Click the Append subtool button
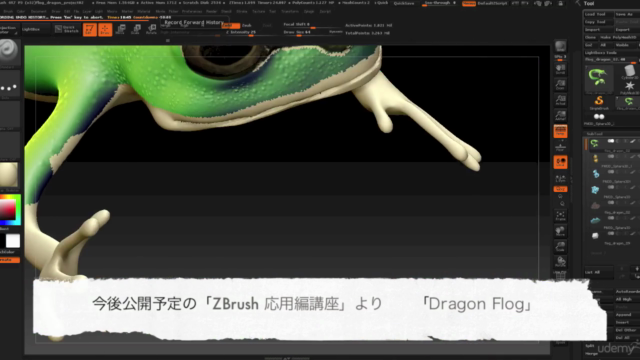Screen dimensions: 640x360 click(627, 315)
